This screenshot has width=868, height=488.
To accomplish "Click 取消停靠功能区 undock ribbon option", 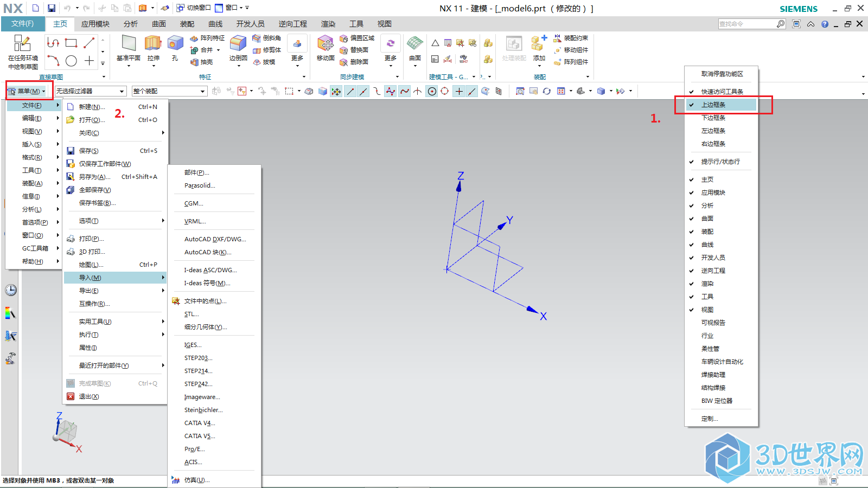I will click(x=721, y=74).
